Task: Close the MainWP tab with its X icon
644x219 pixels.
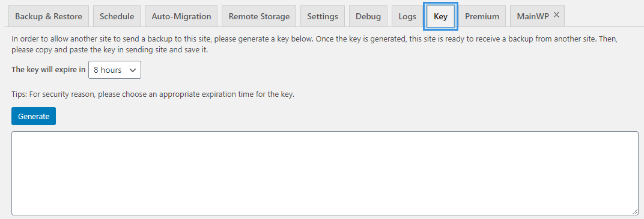Action: [556, 15]
